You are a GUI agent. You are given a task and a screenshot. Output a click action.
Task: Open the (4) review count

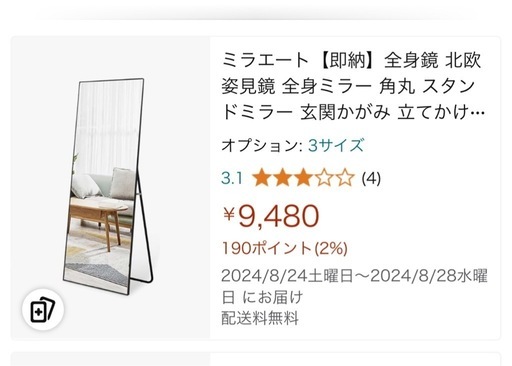click(x=371, y=178)
